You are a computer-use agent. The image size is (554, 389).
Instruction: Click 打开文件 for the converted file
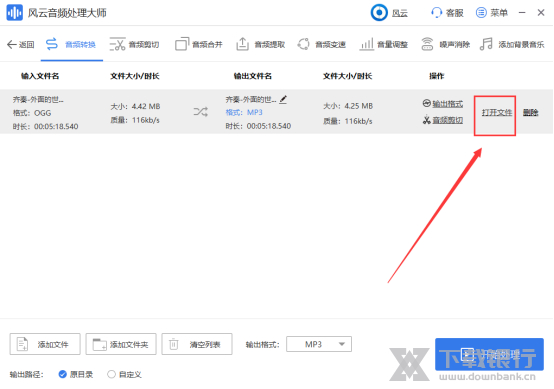pyautogui.click(x=496, y=113)
